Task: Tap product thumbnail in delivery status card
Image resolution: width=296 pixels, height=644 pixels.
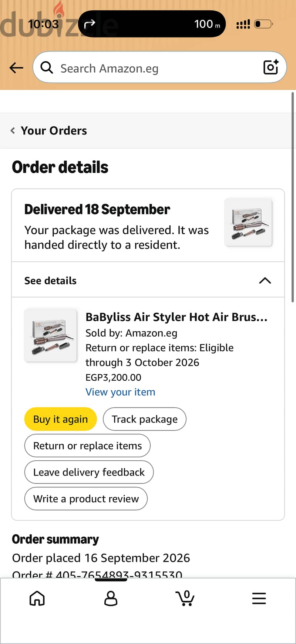Action: [248, 222]
